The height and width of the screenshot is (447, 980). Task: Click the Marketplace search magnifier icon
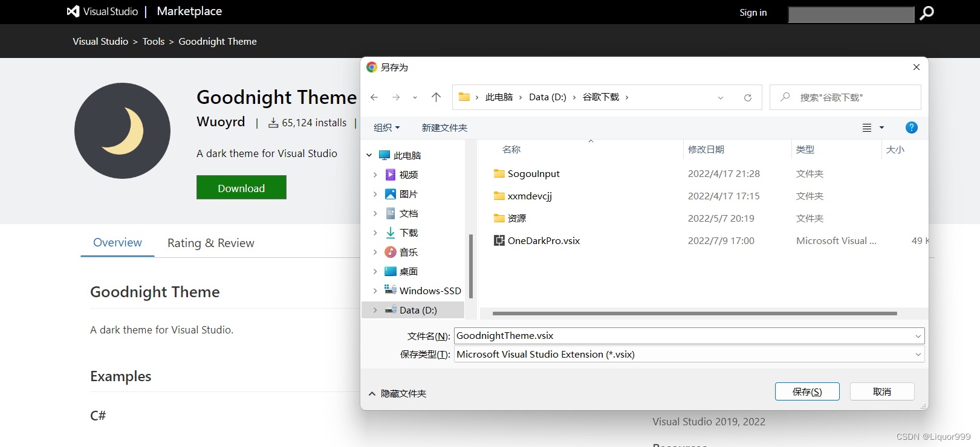pos(927,13)
